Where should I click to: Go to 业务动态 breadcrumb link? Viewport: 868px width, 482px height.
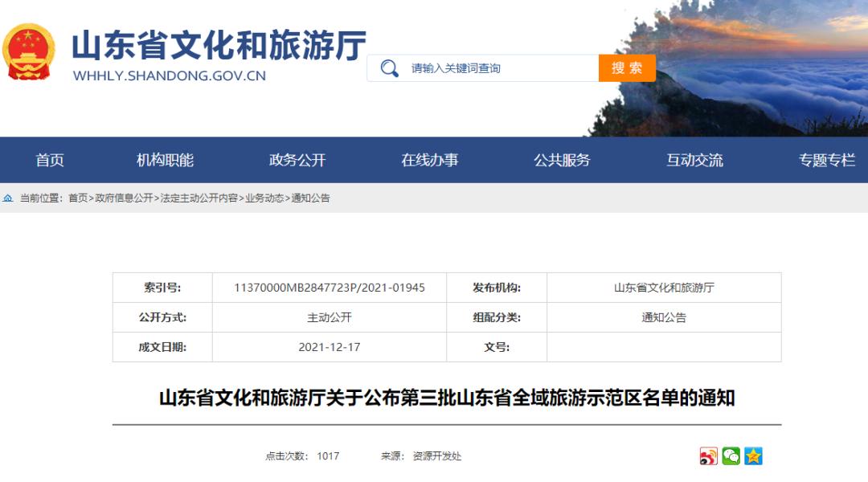coord(264,198)
